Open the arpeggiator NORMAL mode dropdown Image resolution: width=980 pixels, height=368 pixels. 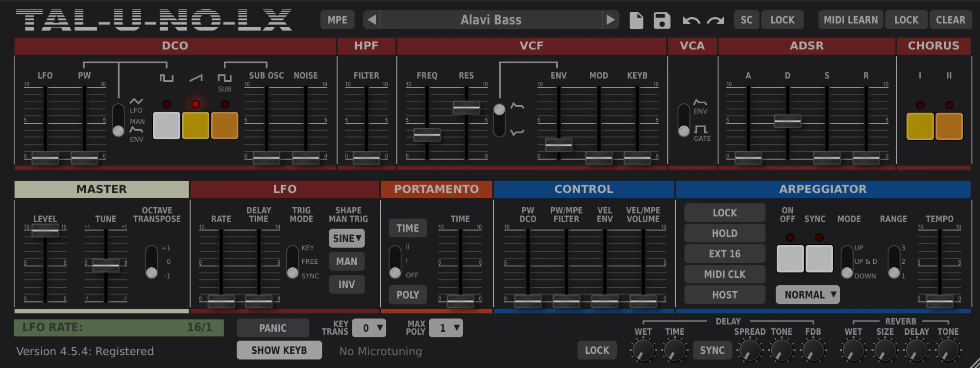808,295
